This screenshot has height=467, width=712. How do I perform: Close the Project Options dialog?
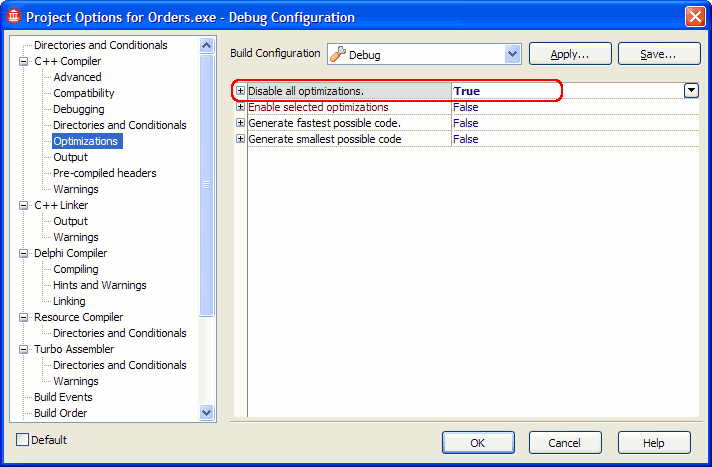click(695, 17)
